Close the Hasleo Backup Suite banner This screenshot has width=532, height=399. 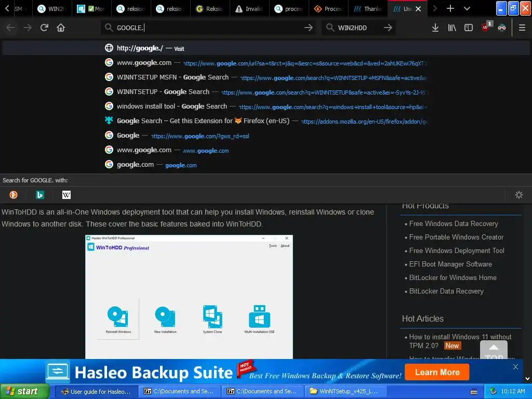(515, 367)
